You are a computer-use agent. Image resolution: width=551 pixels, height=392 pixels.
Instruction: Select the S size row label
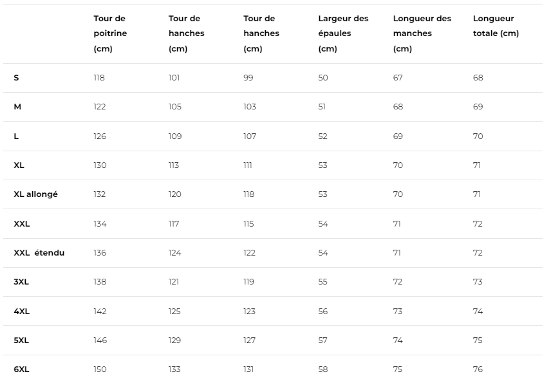[17, 78]
